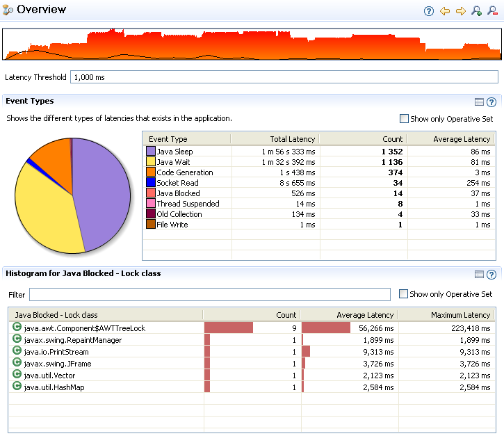Click the 254 ms average latency value
Viewport: 504px width, 436px height.
coord(478,183)
